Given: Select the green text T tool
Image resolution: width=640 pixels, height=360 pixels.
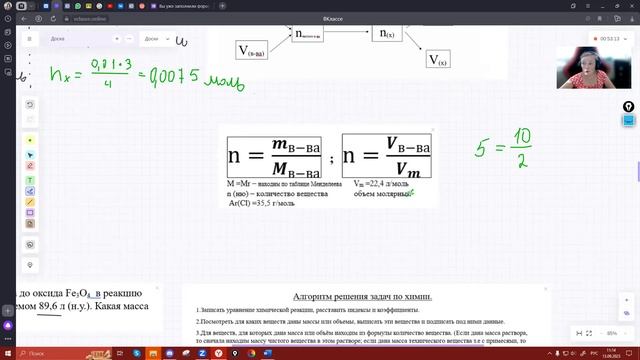Looking at the screenshot, I should pyautogui.click(x=30, y=180).
